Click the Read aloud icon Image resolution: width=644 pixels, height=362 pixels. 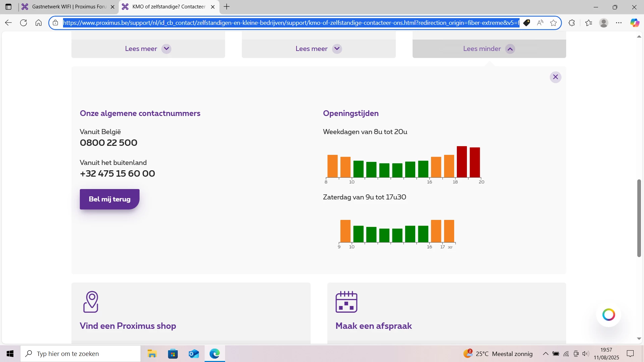coord(540,23)
